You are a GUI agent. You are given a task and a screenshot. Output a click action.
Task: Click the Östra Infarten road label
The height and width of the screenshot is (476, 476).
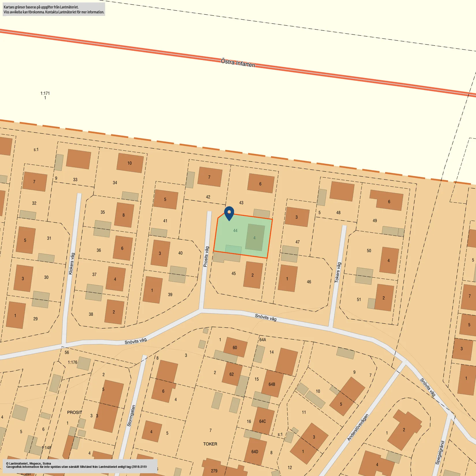238,63
